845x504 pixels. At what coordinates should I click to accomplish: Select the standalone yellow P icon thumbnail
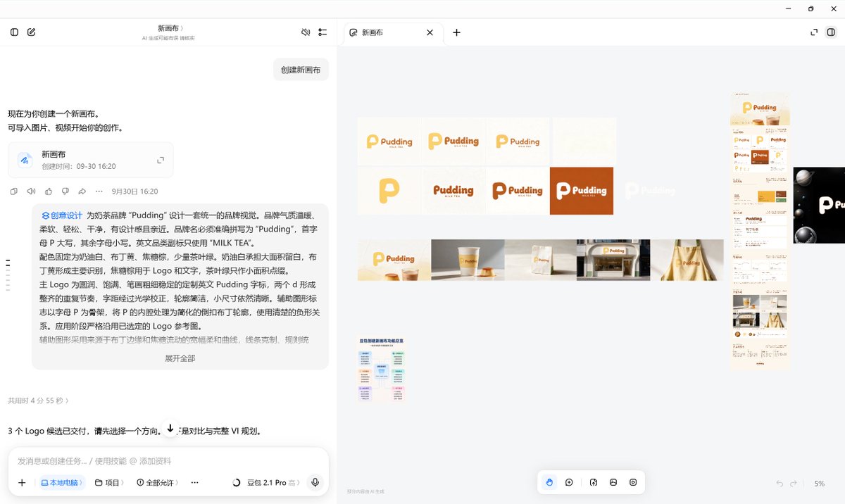389,191
